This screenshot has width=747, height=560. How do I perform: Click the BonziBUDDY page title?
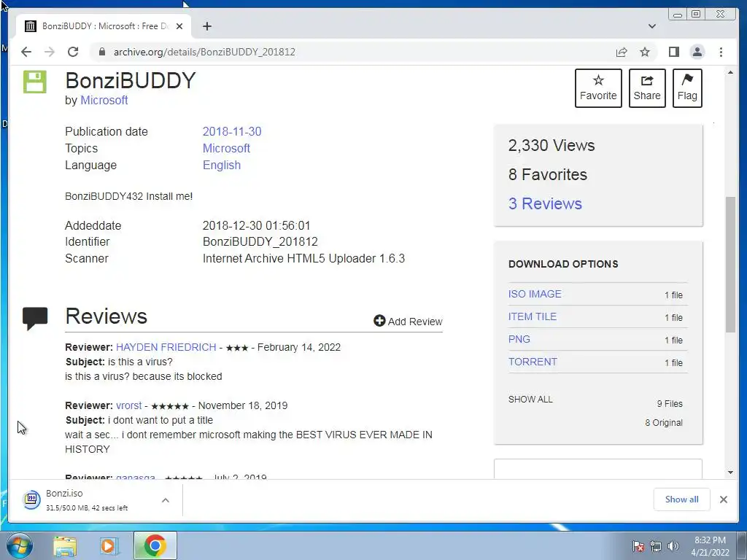pyautogui.click(x=130, y=80)
